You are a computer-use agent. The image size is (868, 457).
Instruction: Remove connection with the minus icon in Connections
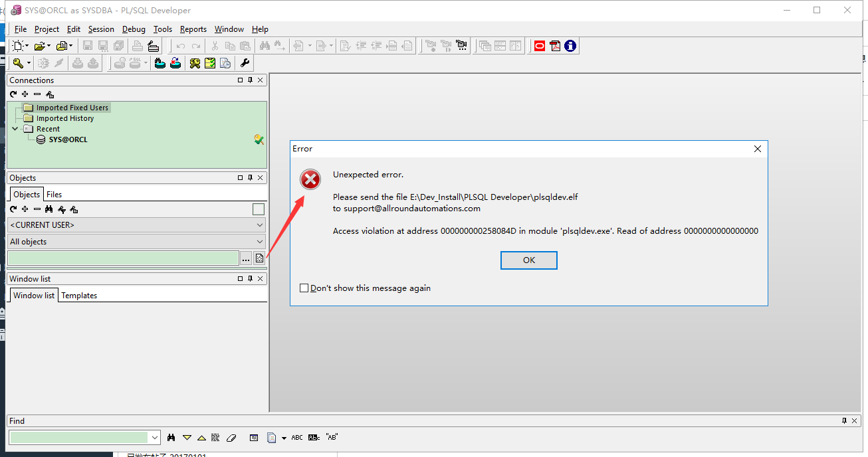click(37, 94)
